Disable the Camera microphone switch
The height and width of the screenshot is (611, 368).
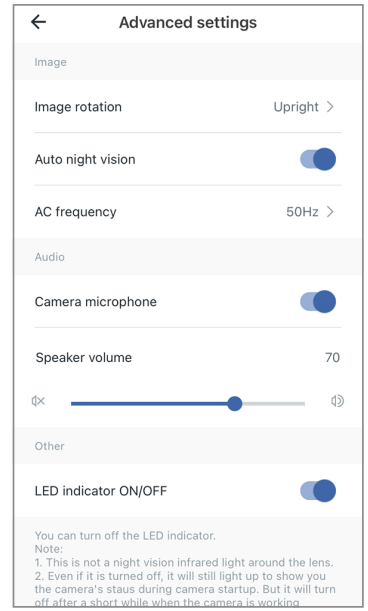pyautogui.click(x=318, y=302)
